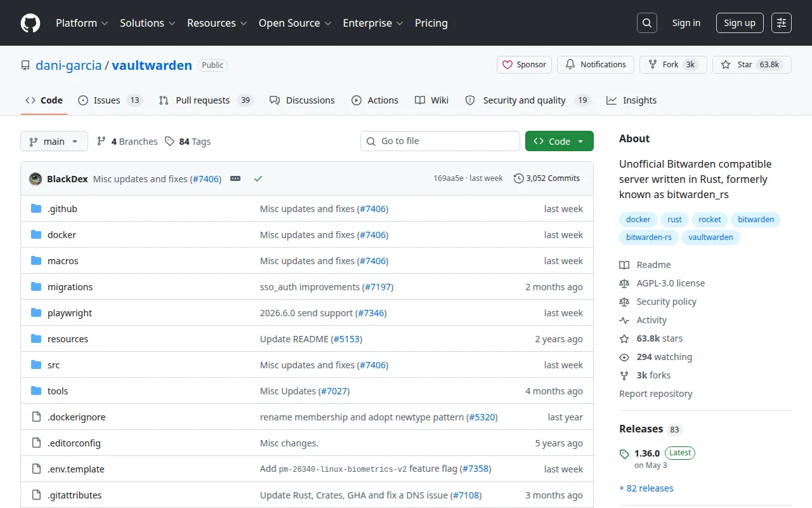Click the Sign in link
The width and height of the screenshot is (812, 508).
click(x=686, y=23)
